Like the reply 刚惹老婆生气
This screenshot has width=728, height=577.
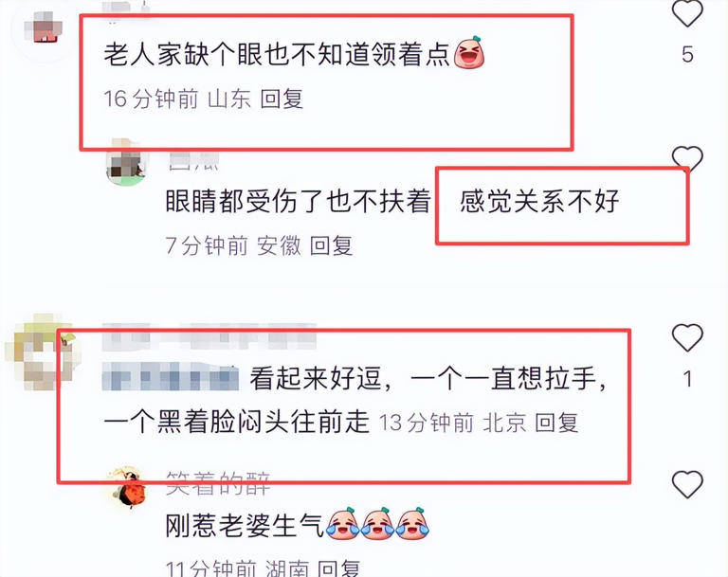[x=687, y=484]
